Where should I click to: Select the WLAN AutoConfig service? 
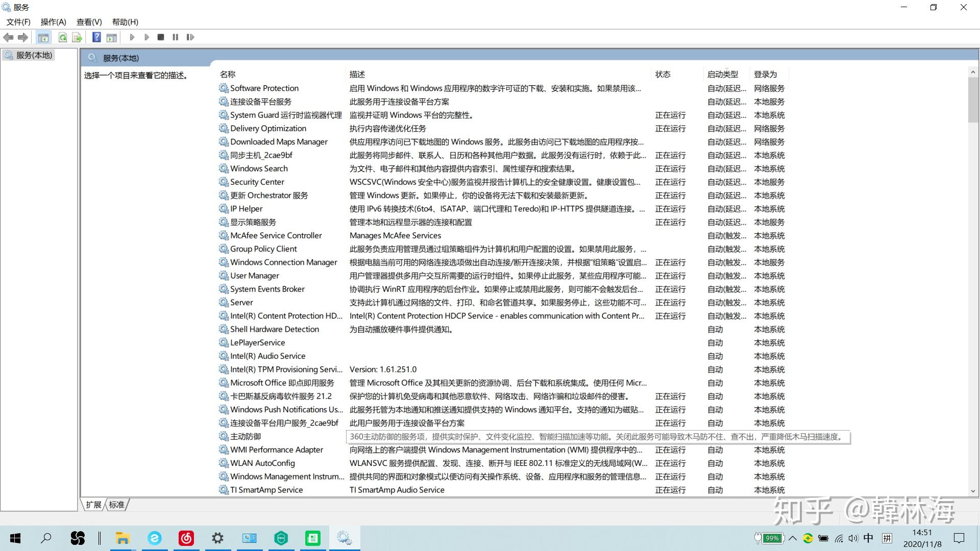(262, 463)
